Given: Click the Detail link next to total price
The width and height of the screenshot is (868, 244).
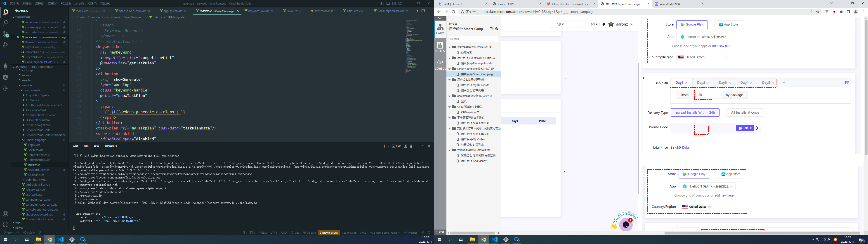Looking at the screenshot, I should point(686,148).
